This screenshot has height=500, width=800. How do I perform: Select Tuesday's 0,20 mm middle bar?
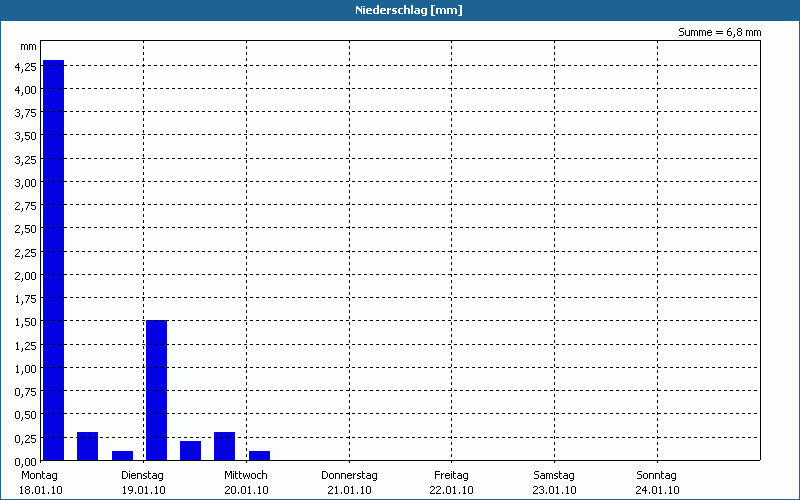[190, 451]
